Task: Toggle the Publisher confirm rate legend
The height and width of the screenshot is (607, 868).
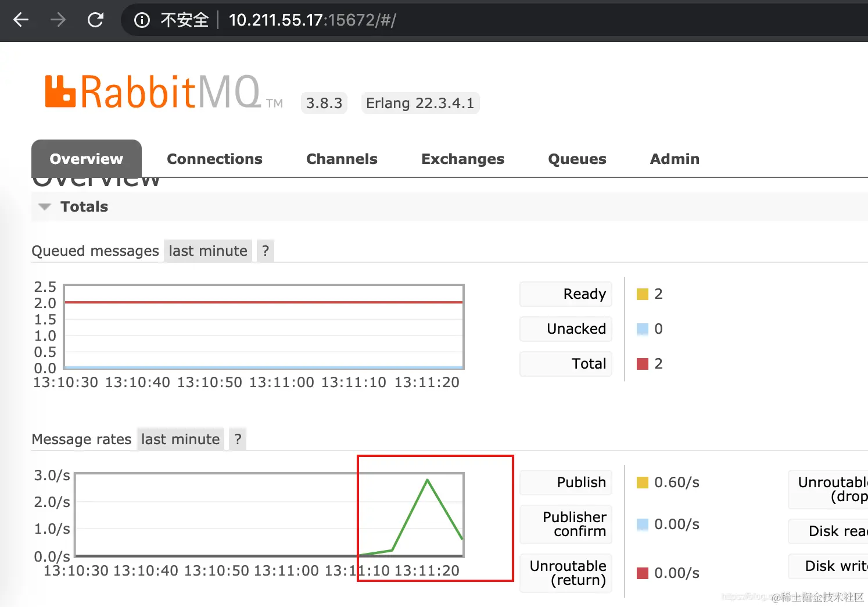Action: point(566,524)
